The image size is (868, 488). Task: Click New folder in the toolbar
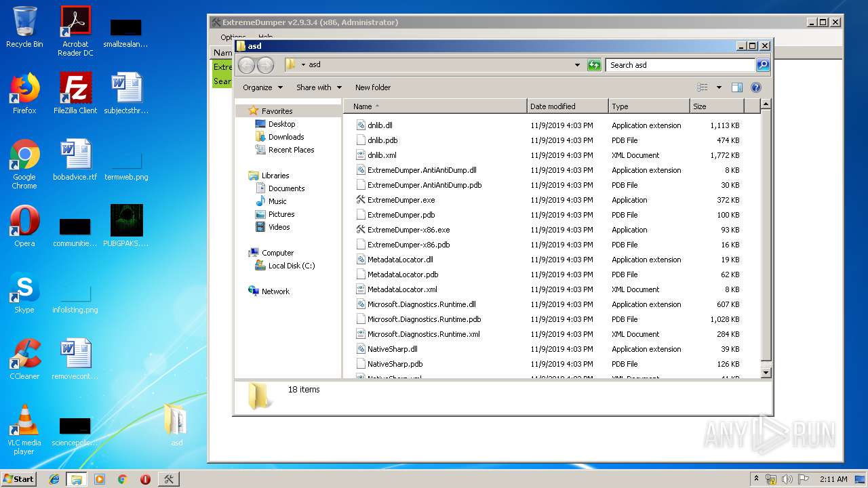[x=373, y=87]
